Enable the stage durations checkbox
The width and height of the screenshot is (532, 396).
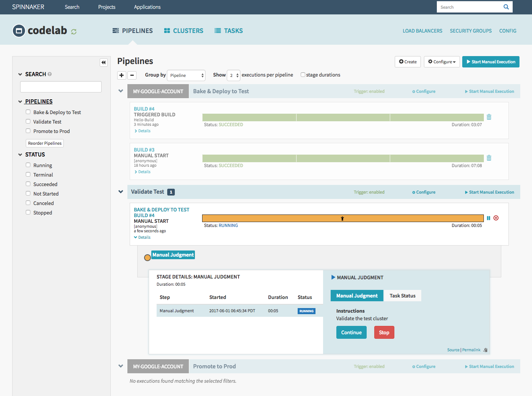[303, 75]
